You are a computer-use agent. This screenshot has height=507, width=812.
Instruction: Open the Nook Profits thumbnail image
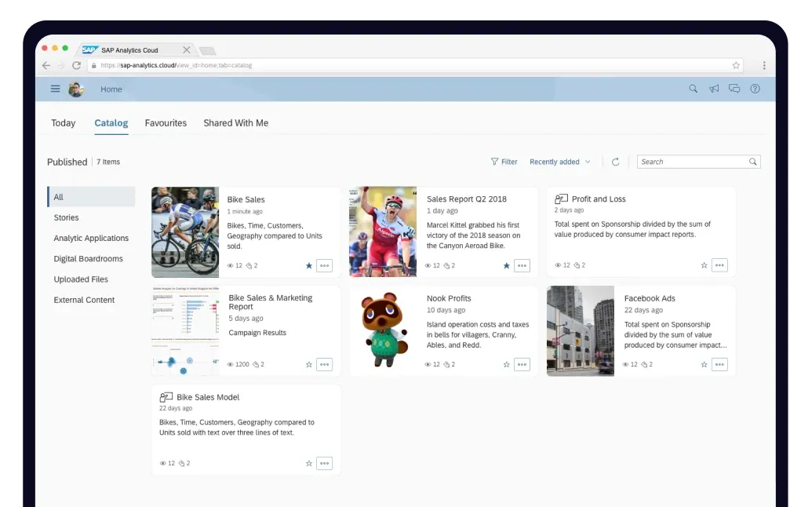pos(383,330)
